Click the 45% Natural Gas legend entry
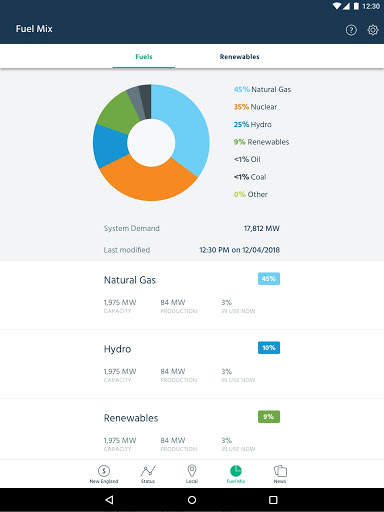 click(x=262, y=89)
